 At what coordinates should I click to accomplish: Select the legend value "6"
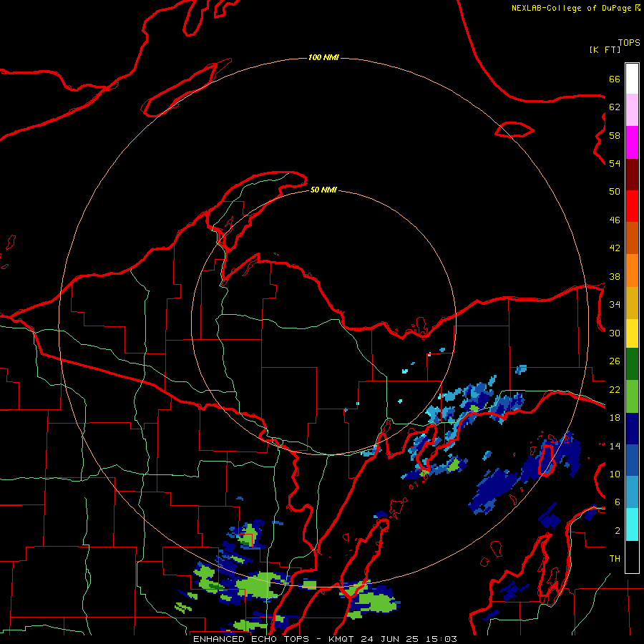click(x=617, y=502)
